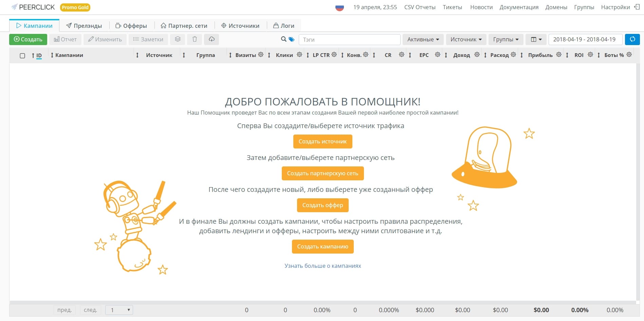Open Новости in the top menu
Image resolution: width=644 pixels, height=321 pixels.
pos(481,7)
